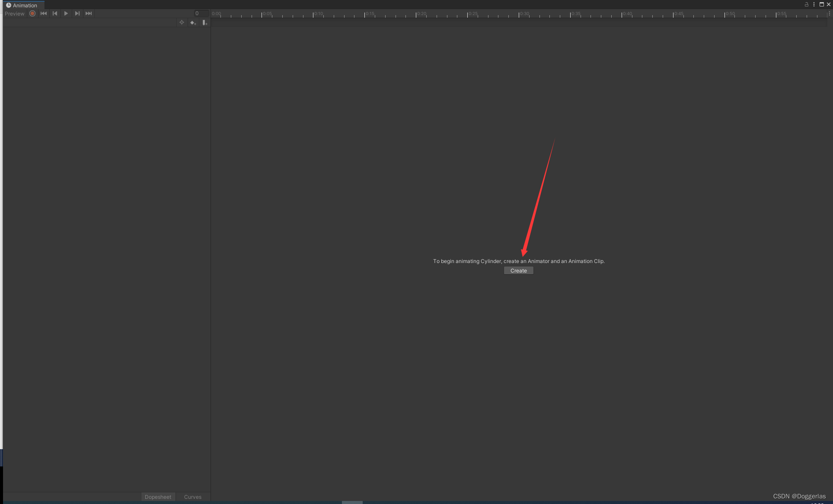Toggle the Preview mode button
This screenshot has height=504, width=833.
click(14, 13)
